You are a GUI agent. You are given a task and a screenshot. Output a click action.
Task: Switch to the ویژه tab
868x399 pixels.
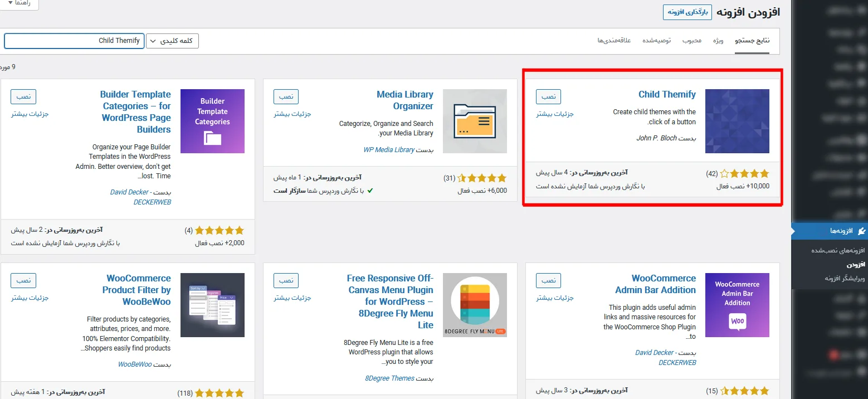pyautogui.click(x=718, y=41)
